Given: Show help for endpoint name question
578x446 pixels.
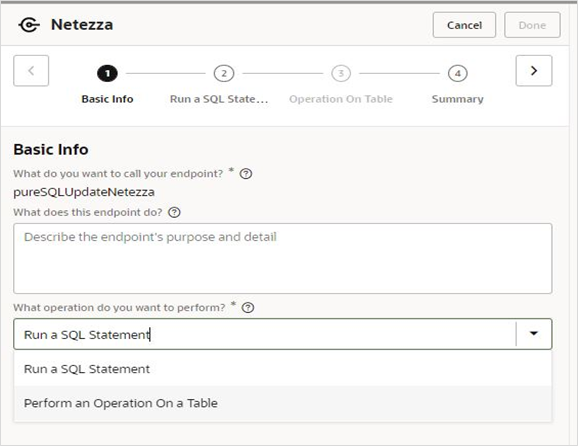Looking at the screenshot, I should 246,174.
